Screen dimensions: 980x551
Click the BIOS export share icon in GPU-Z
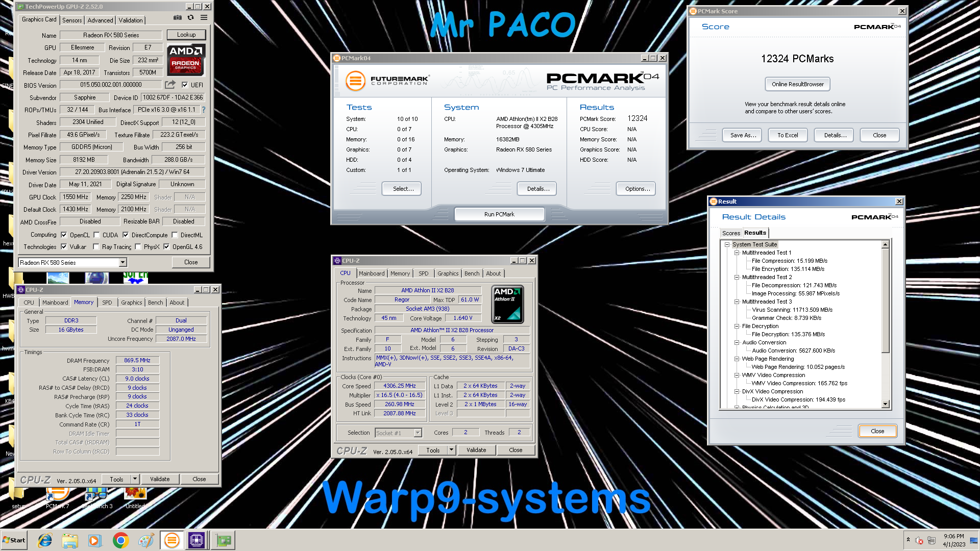(170, 85)
